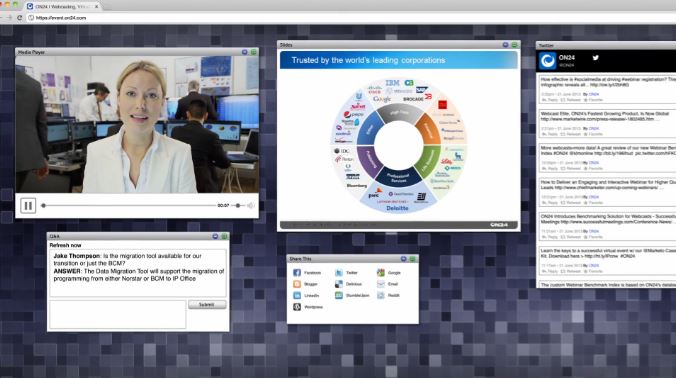The height and width of the screenshot is (378, 676).
Task: Collapse the Slides panel with blue button
Action: (x=505, y=45)
